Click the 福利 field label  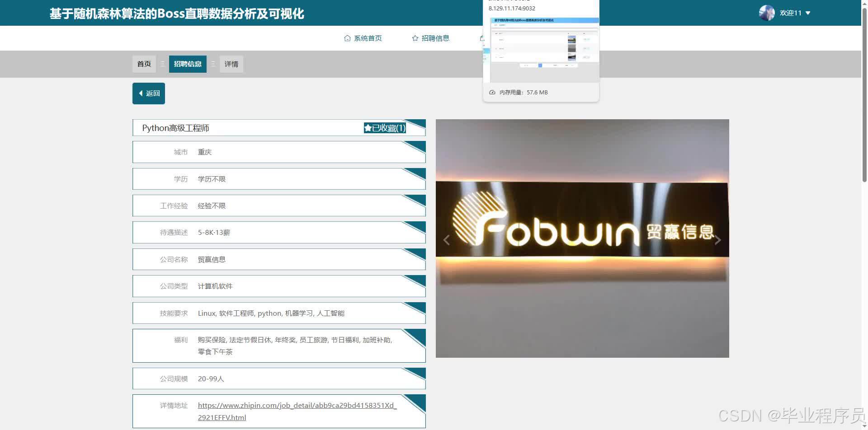[x=181, y=340]
